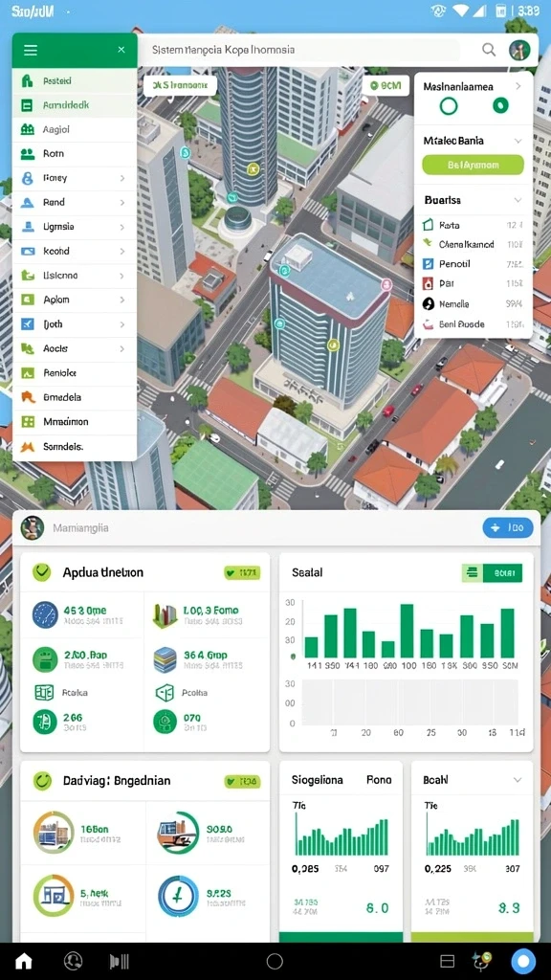551x980 pixels.
Task: Select the filled green radio circle
Action: (500, 105)
